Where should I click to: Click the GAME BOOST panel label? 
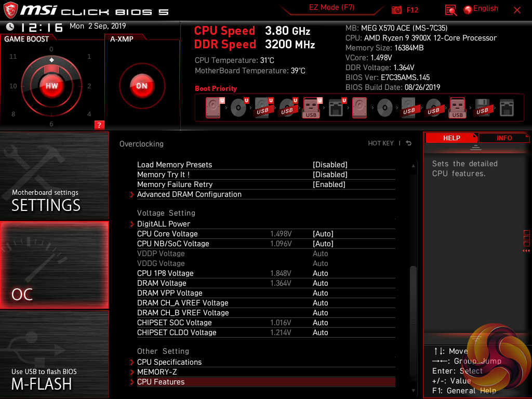(x=26, y=39)
